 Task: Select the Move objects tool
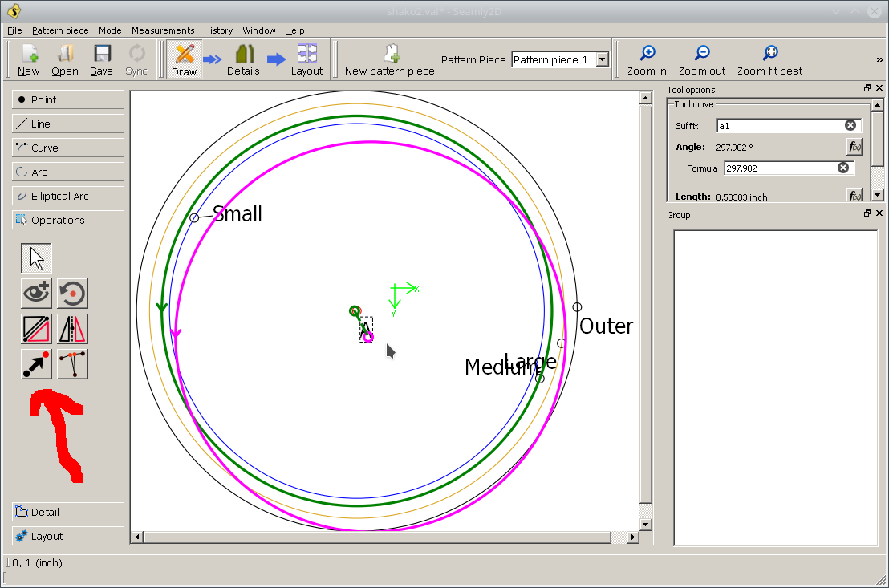(36, 364)
